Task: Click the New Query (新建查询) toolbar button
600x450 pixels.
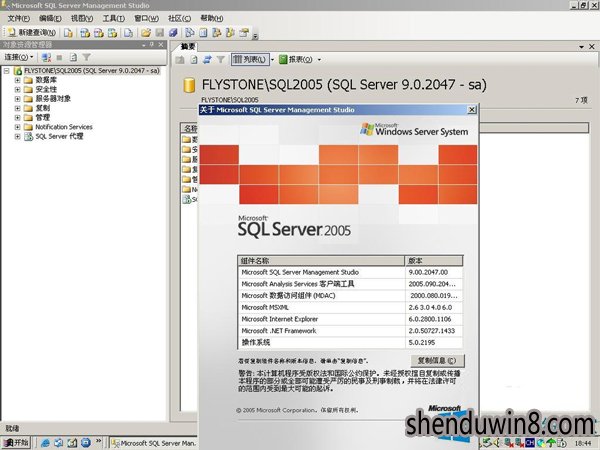Action: click(x=32, y=33)
